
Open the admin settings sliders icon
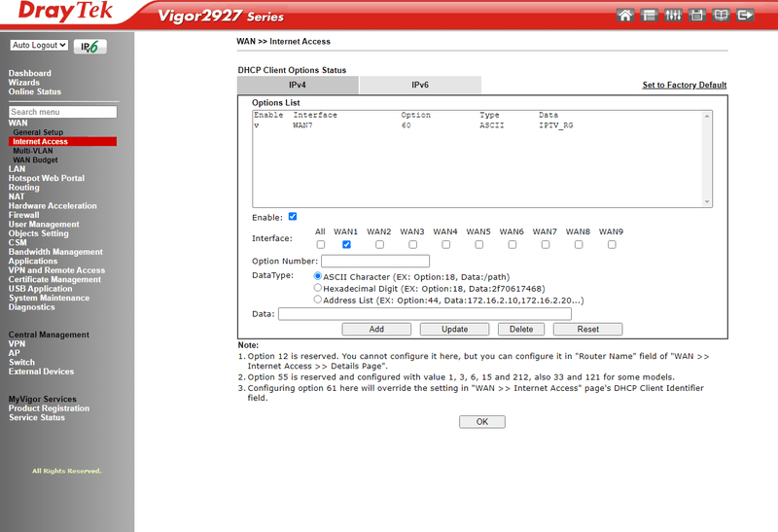tap(673, 15)
